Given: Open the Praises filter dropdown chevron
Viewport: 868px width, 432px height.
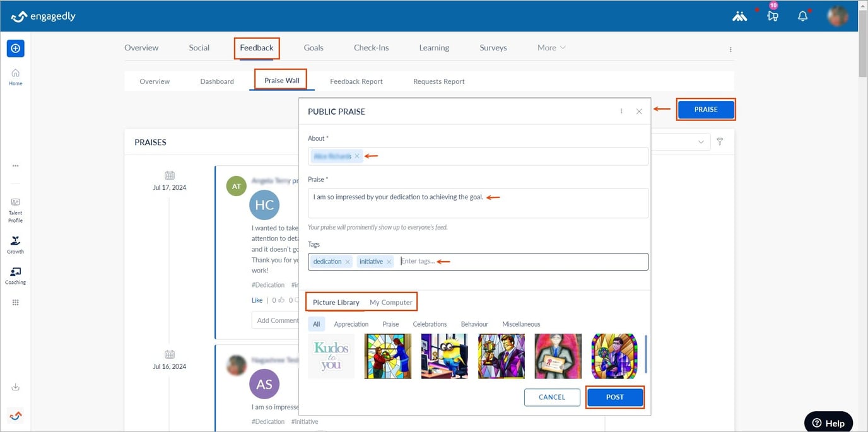Looking at the screenshot, I should click(701, 142).
